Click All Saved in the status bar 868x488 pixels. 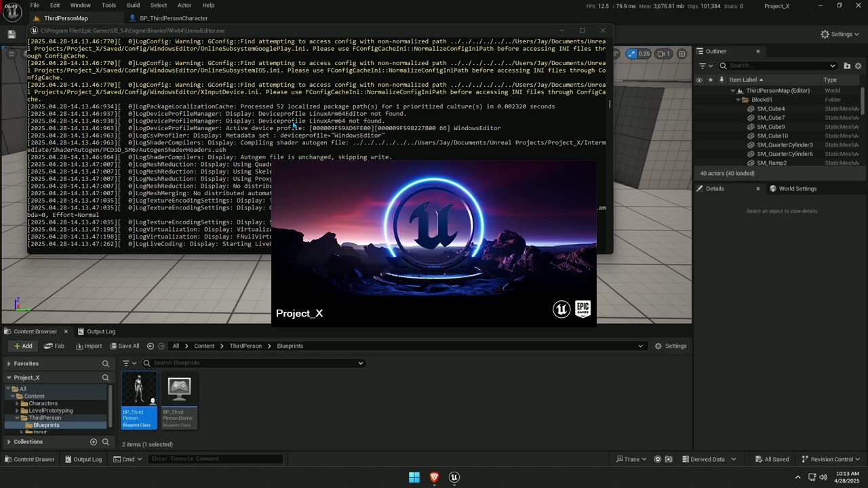point(772,459)
